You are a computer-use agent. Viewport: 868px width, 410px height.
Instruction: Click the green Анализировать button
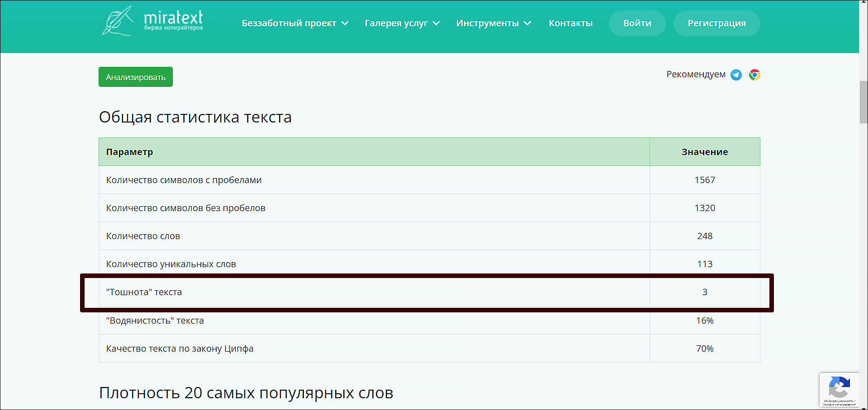tap(136, 77)
